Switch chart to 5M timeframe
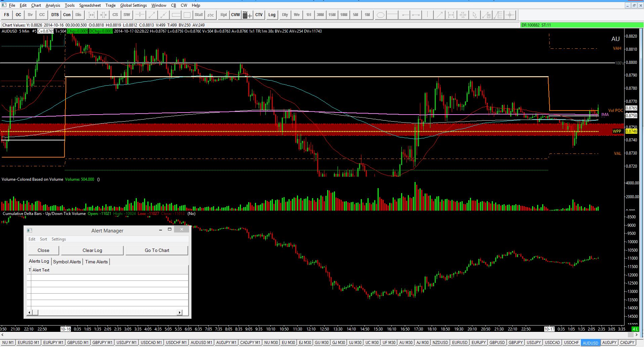 click(x=355, y=15)
